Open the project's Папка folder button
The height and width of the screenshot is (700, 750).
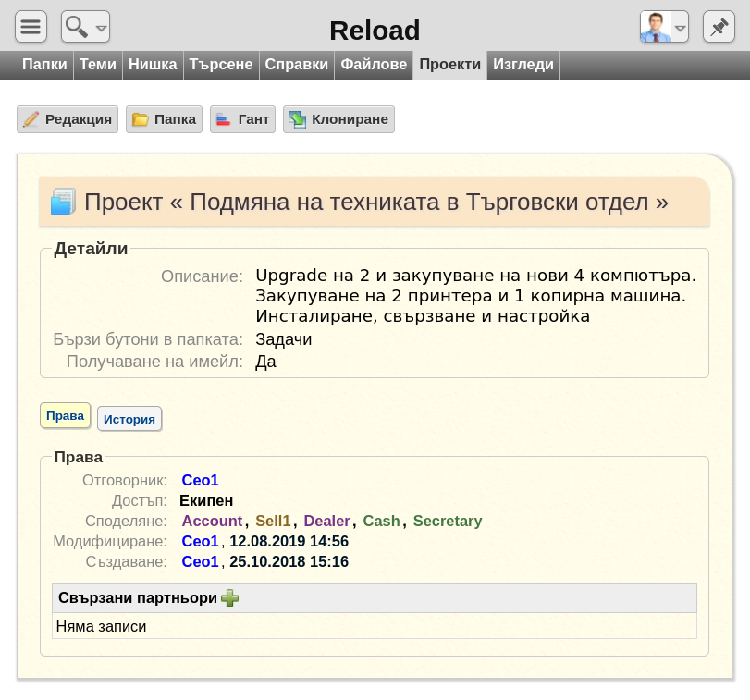pos(164,119)
